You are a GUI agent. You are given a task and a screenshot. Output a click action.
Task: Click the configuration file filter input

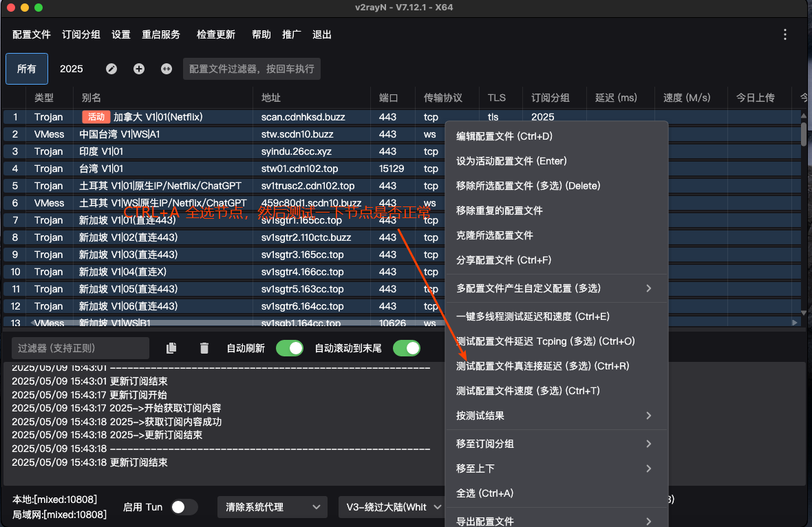252,69
